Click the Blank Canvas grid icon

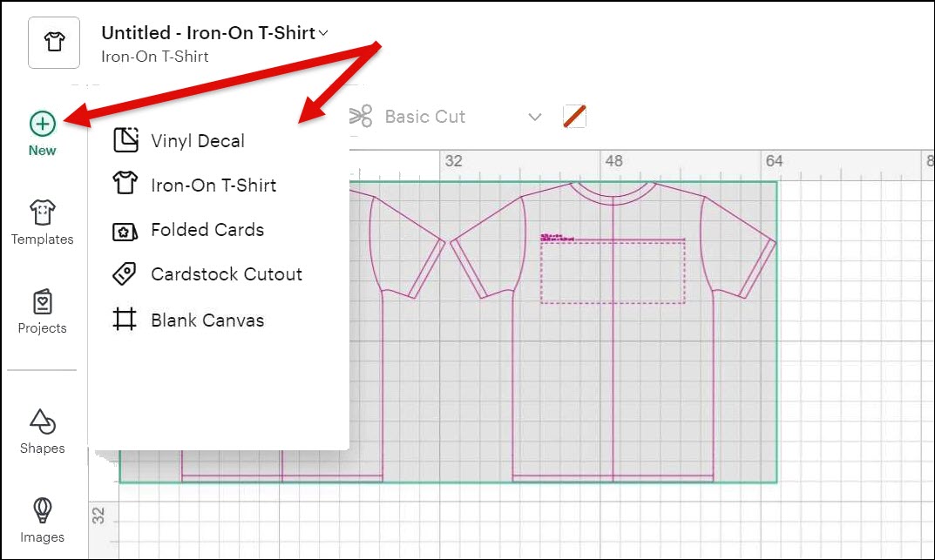pyautogui.click(x=125, y=320)
